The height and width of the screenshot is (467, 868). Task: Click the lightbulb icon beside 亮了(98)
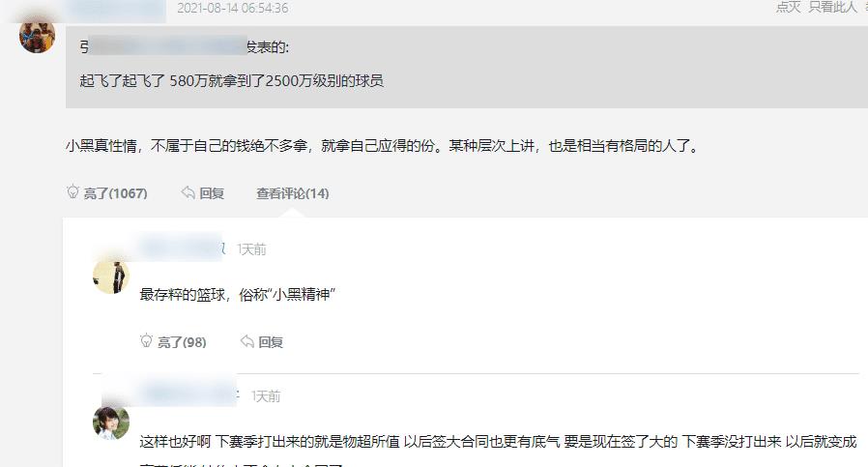pyautogui.click(x=146, y=340)
